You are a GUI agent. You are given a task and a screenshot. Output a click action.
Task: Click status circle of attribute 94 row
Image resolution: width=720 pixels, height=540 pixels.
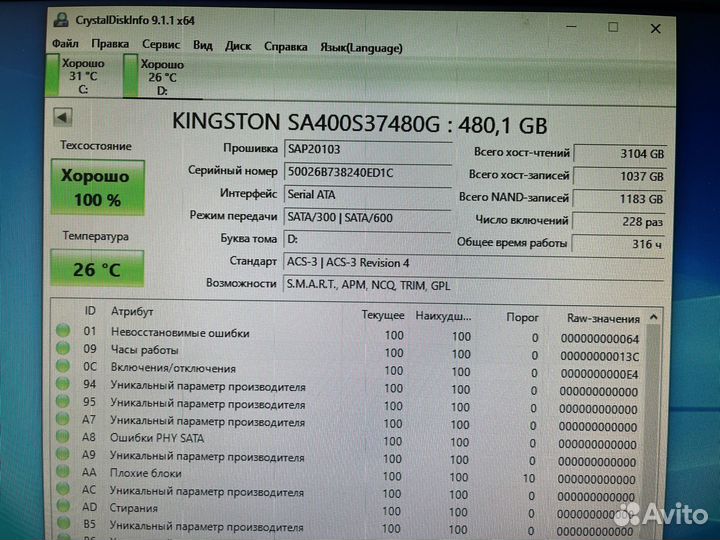pyautogui.click(x=63, y=383)
